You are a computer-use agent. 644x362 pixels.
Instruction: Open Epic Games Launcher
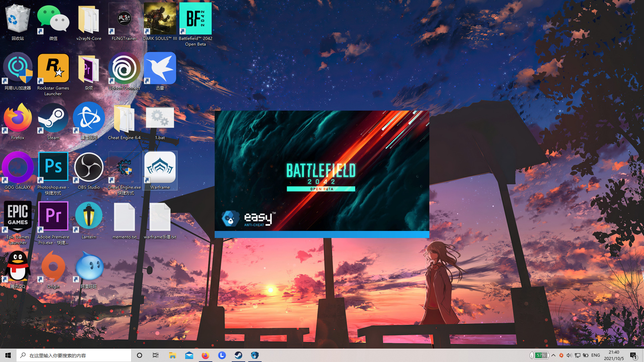point(18,223)
